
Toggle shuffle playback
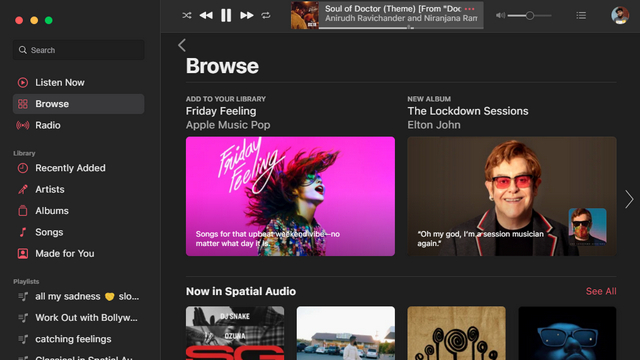click(187, 16)
